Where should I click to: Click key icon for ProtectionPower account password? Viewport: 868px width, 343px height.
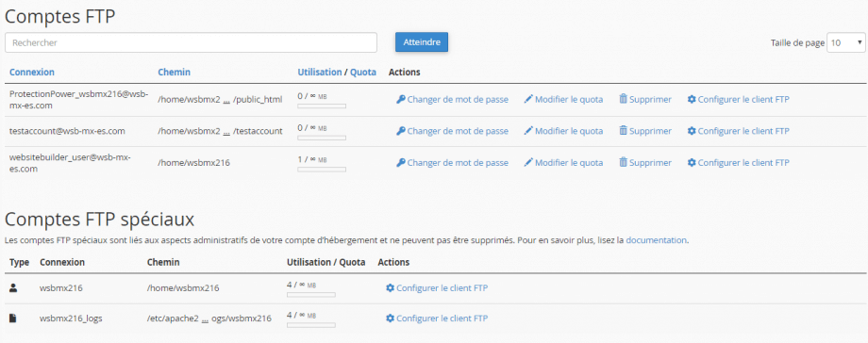[401, 100]
